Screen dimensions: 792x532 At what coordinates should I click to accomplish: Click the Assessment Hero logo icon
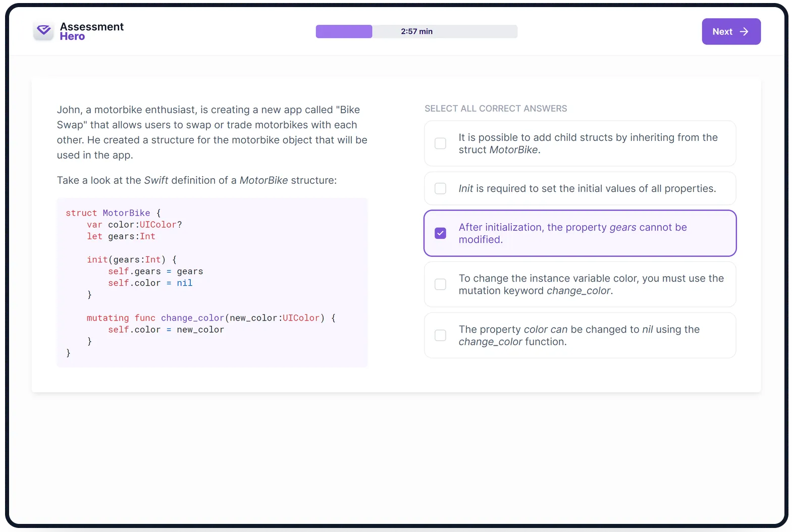pos(44,31)
